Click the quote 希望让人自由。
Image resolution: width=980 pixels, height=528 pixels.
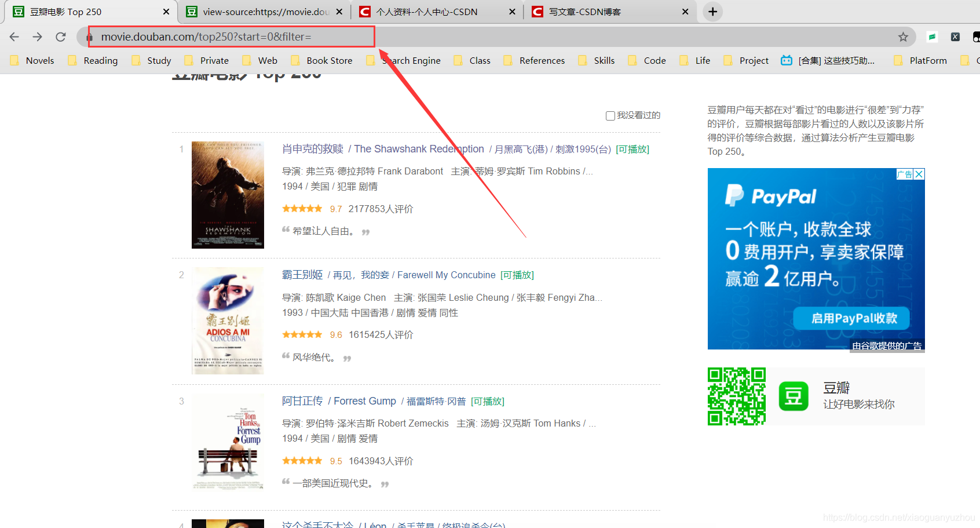pyautogui.click(x=324, y=231)
